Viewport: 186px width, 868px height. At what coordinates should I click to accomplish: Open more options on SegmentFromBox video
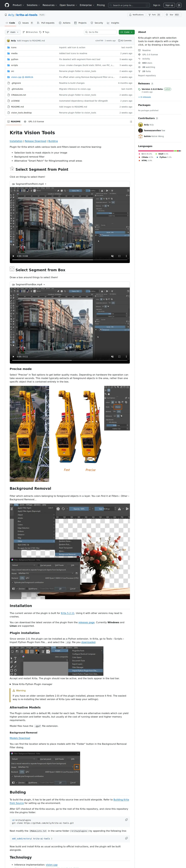[126, 356]
